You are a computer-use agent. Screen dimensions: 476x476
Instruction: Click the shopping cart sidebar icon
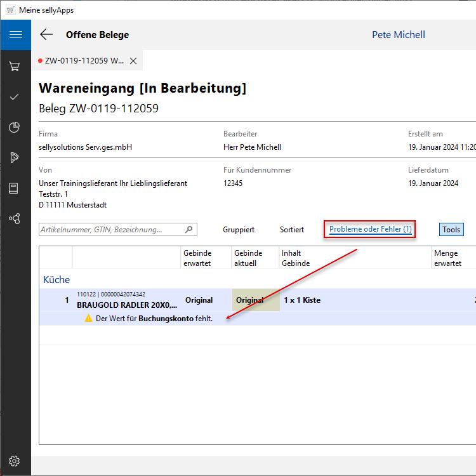tap(15, 66)
